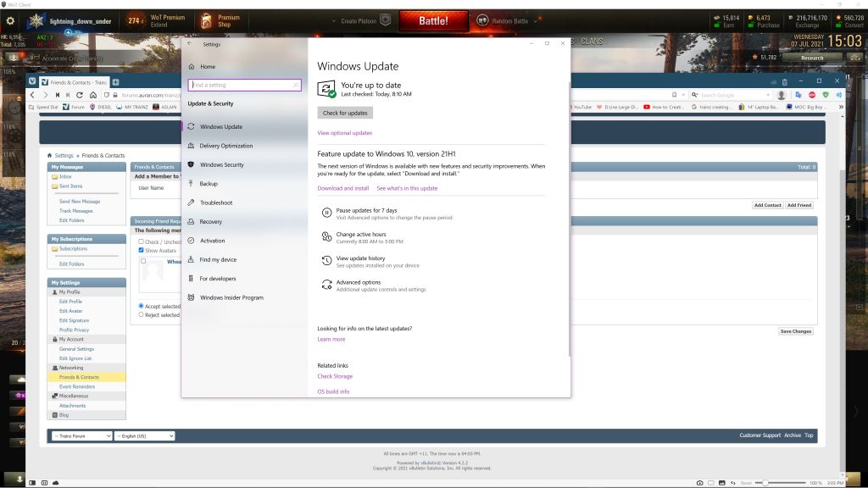The image size is (868, 488).
Task: Open Recovery settings page
Action: [210, 221]
